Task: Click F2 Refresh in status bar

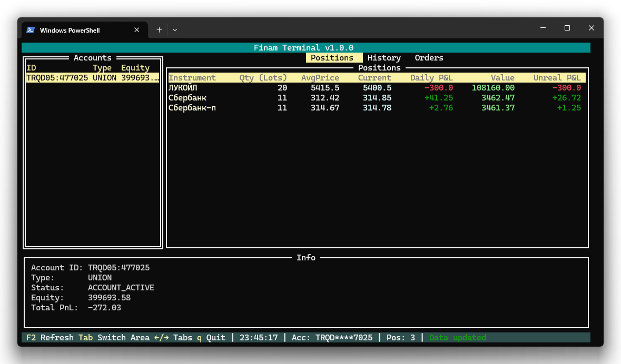Action: (50, 338)
